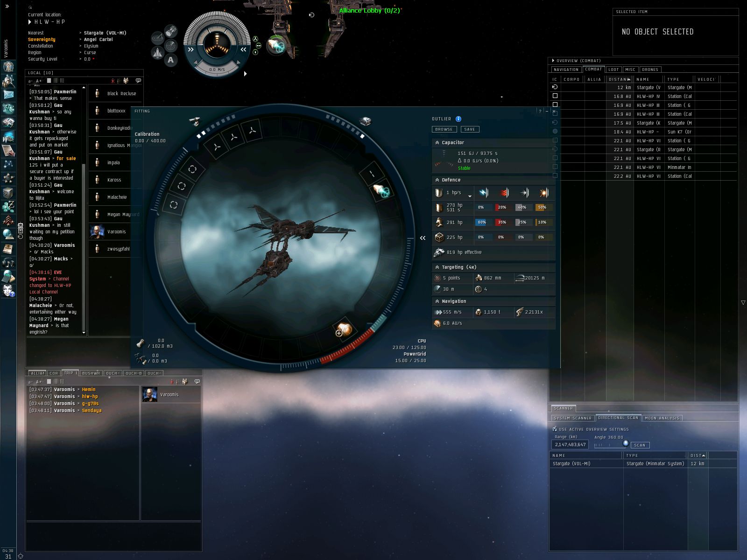Adjust the scan Angle slider handle
The width and height of the screenshot is (747, 560).
click(x=626, y=443)
